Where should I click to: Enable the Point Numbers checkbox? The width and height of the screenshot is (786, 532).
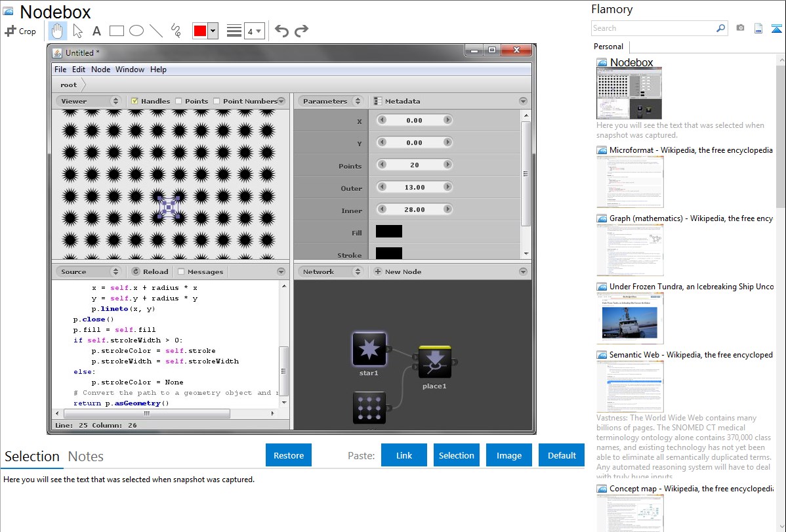coord(217,101)
